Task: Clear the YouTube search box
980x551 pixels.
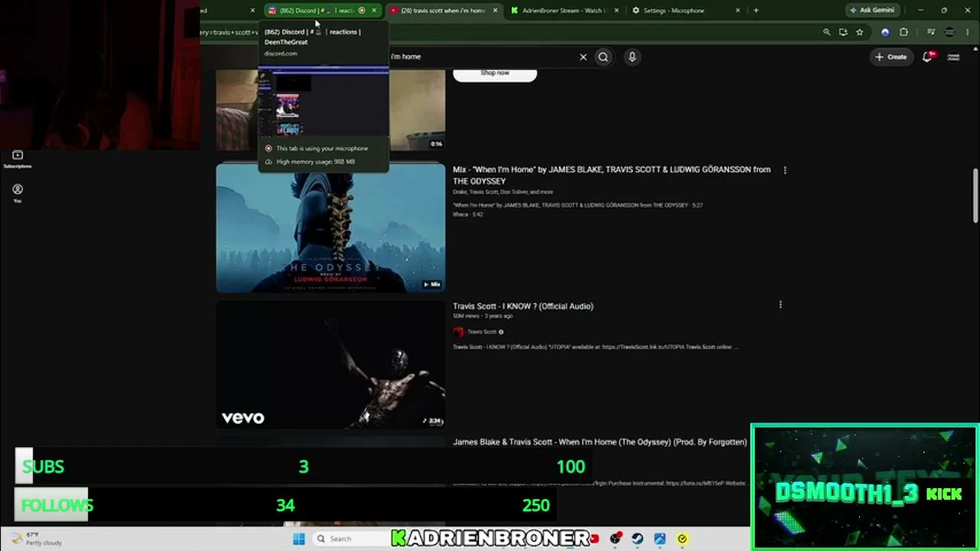Action: coord(583,57)
